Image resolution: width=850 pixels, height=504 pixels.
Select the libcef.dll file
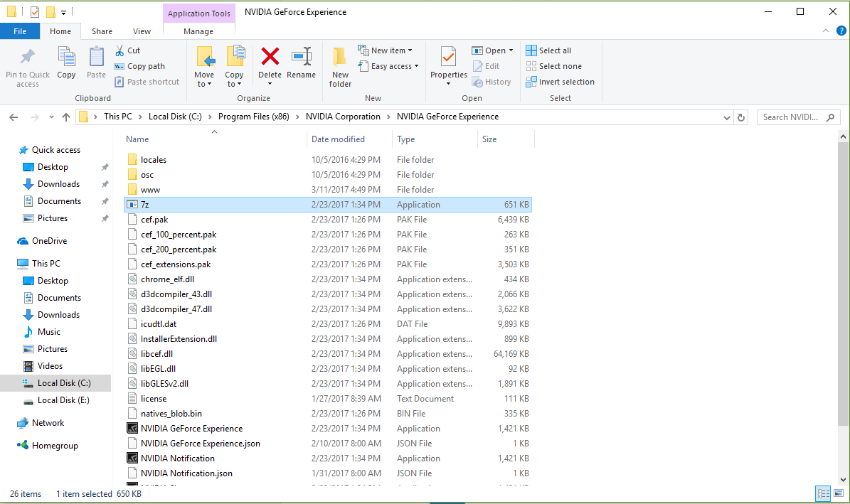(x=156, y=354)
